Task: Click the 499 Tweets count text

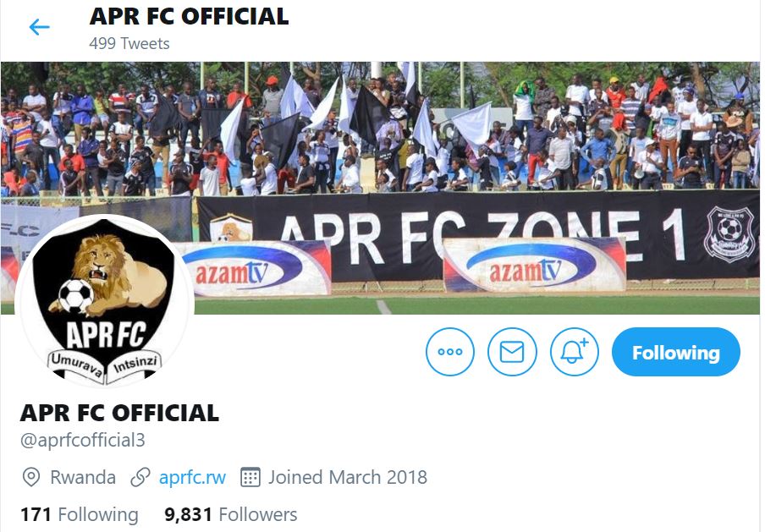Action: [x=129, y=43]
